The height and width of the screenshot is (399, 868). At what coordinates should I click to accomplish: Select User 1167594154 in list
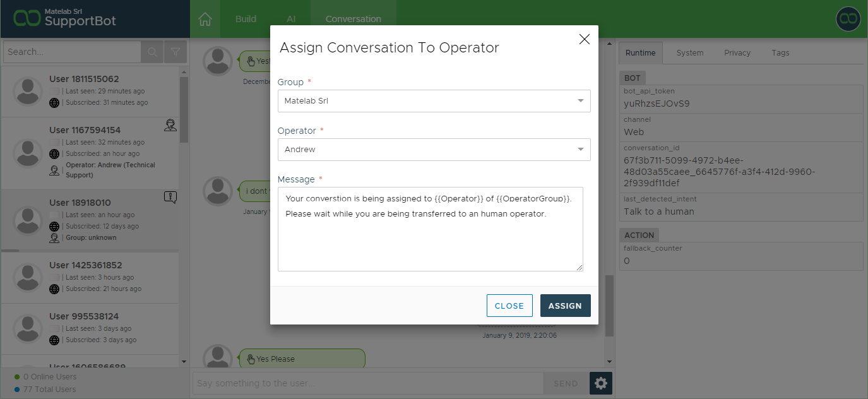[x=90, y=153]
